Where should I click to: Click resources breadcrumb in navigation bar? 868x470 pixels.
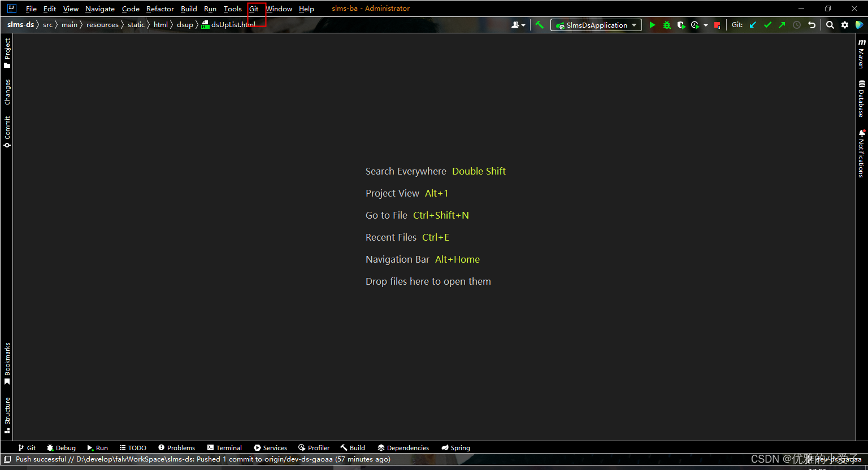click(x=102, y=25)
